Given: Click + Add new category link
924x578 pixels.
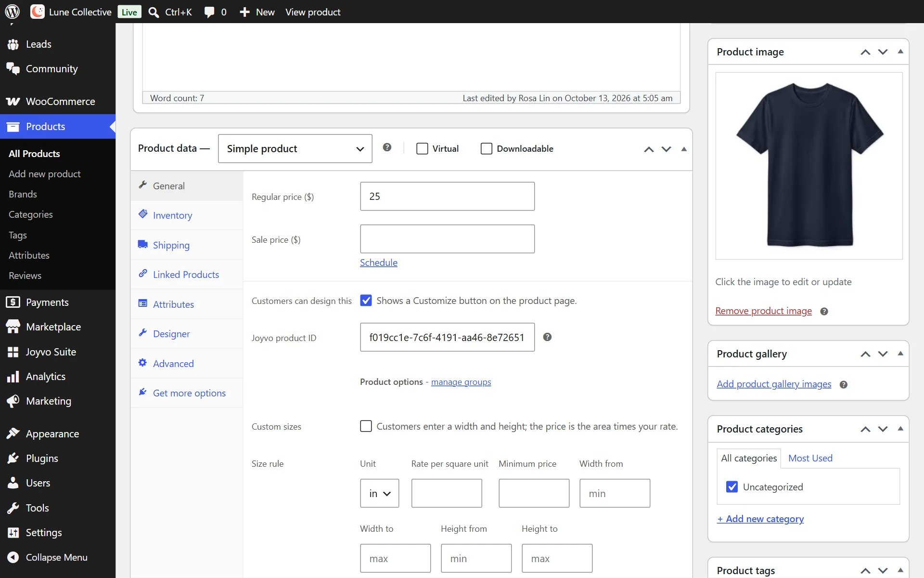Looking at the screenshot, I should point(760,519).
